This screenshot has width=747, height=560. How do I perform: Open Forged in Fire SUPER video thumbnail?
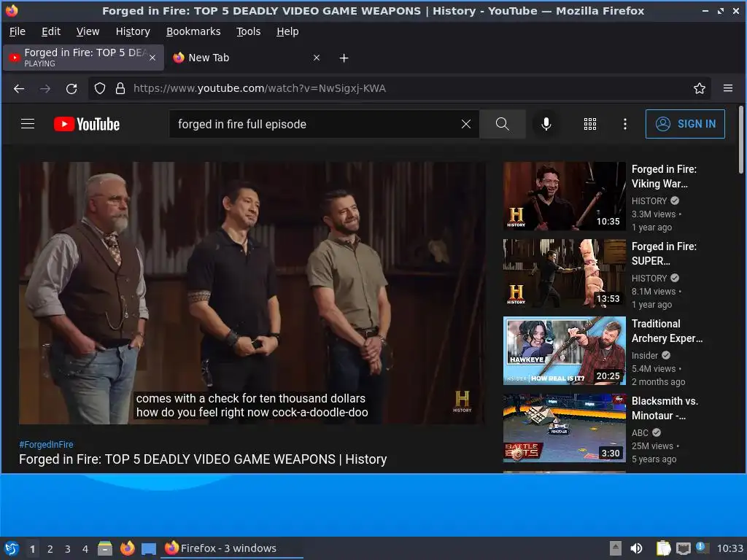pyautogui.click(x=565, y=273)
